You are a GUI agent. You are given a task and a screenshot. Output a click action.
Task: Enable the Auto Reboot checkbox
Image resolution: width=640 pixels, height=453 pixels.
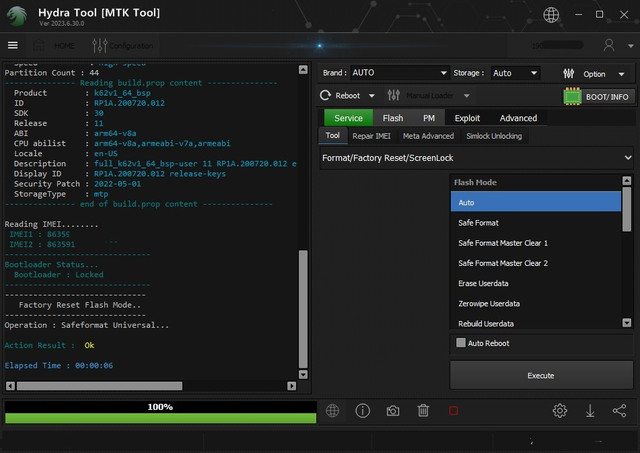pos(461,342)
